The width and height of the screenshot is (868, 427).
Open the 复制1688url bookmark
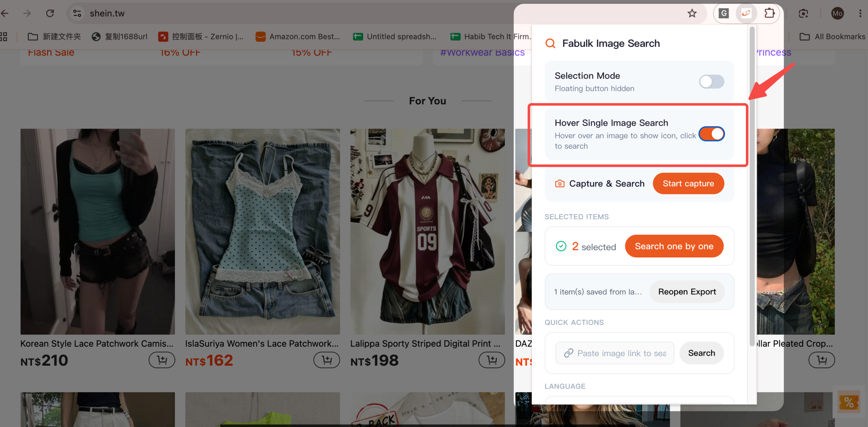pos(120,36)
